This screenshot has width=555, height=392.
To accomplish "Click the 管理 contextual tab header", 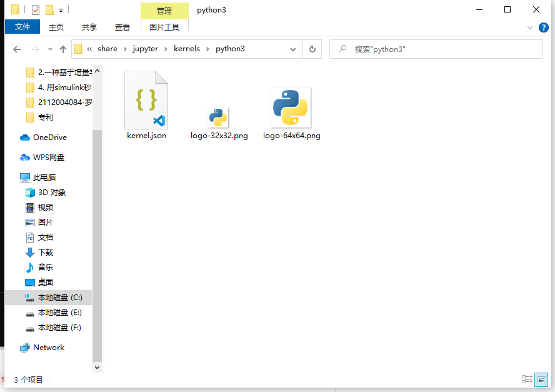I will (x=164, y=11).
